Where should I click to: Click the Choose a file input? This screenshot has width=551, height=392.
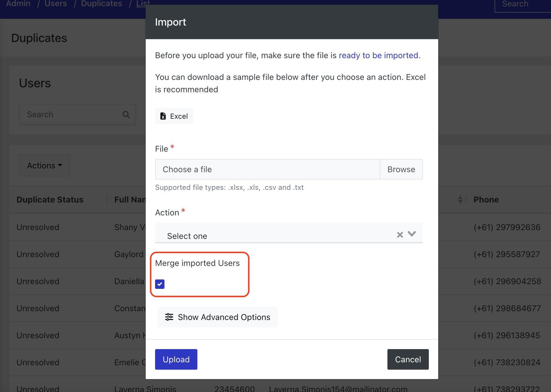click(x=268, y=169)
